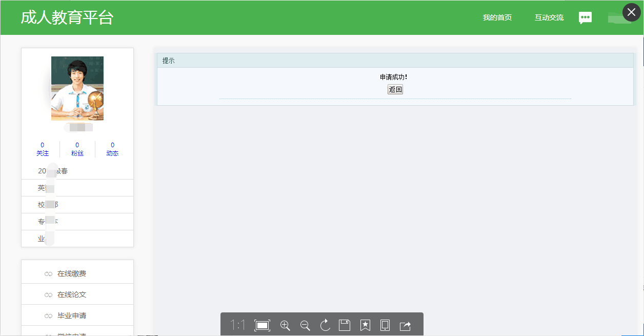Screen dimensions: 644x336
Task: Click the 1:1 actual size control
Action: 237,325
